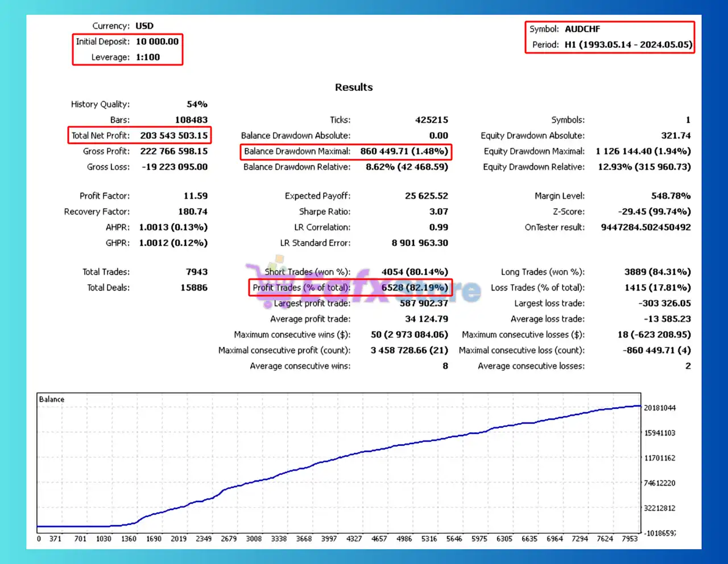
Task: Click the Results section heading
Action: (x=354, y=87)
